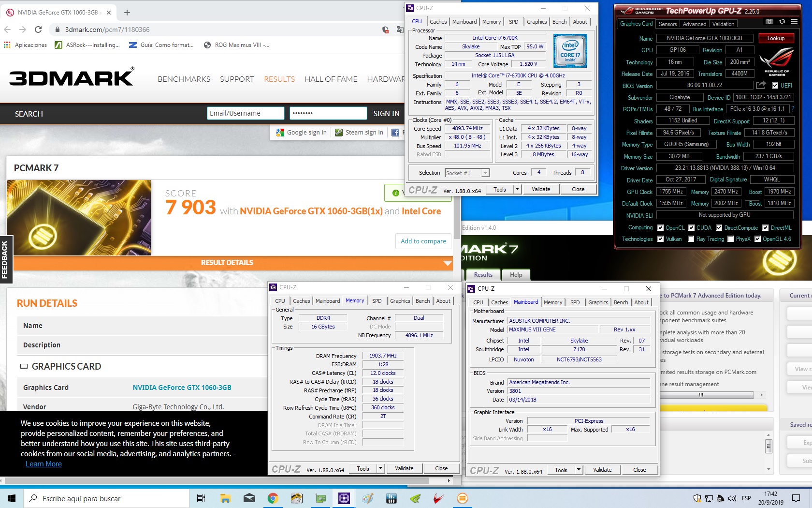Switch to Chrome via taskbar icon
Screen dimensions: 812x508
[x=273, y=498]
